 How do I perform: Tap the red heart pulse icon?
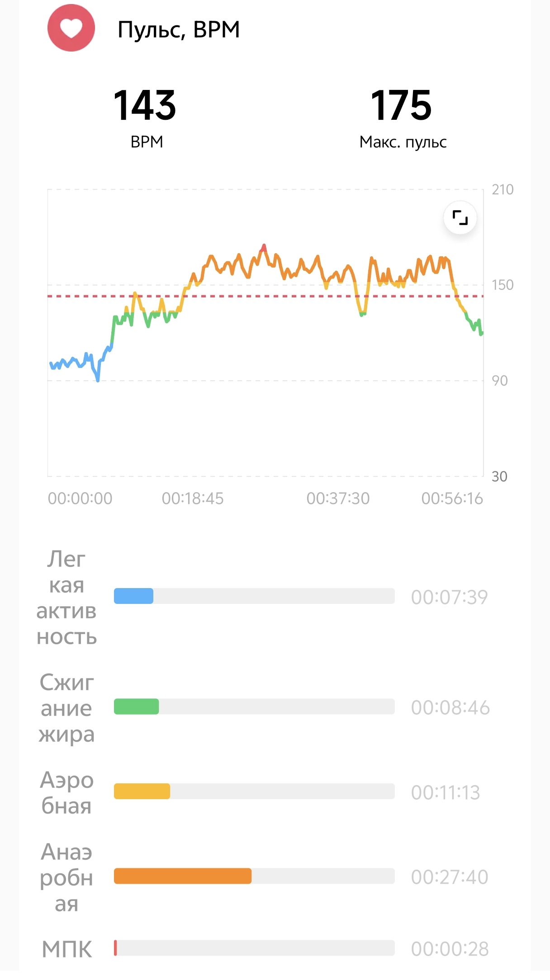(x=71, y=28)
